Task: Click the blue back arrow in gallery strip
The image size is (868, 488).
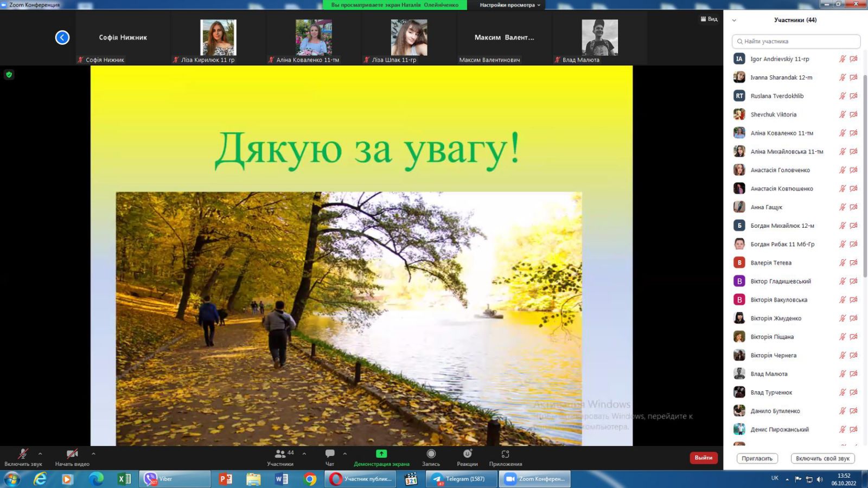Action: coord(62,37)
